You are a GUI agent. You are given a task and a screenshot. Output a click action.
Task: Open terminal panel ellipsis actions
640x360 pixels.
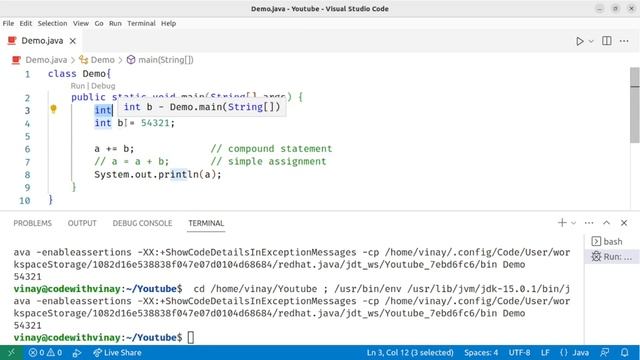589,223
